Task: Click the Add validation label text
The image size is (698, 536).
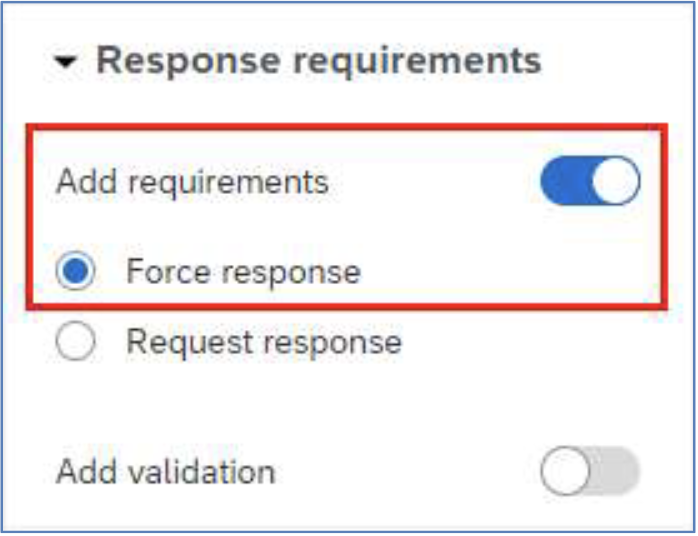Action: [x=166, y=471]
